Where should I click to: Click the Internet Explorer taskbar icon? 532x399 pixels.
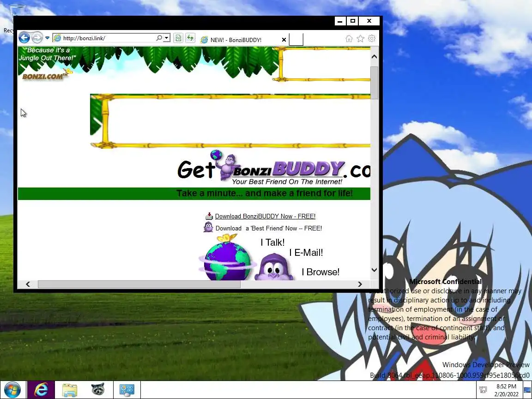41,389
